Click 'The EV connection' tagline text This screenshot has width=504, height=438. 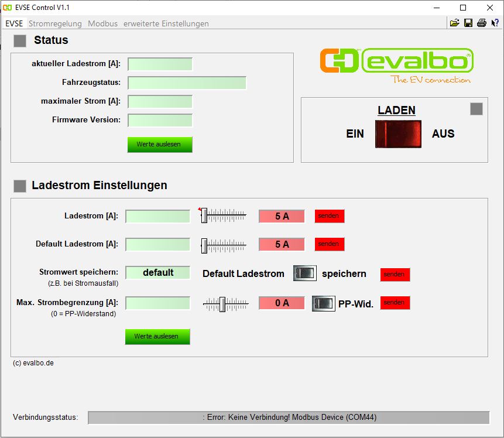tap(431, 80)
